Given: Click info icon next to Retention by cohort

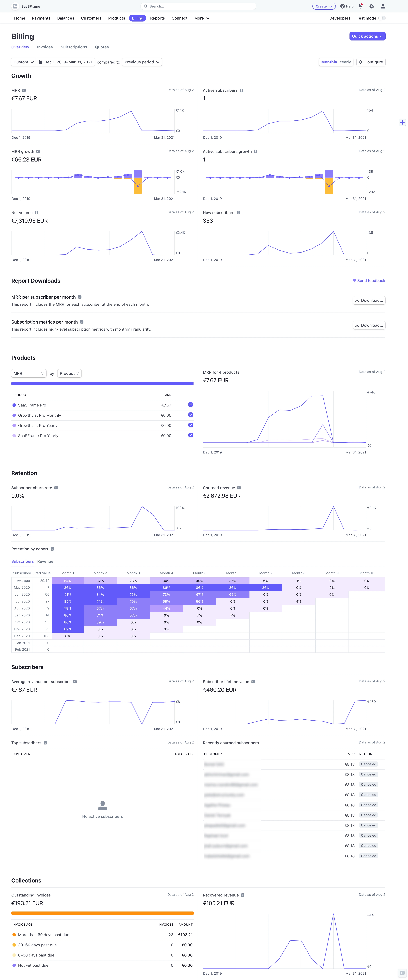Looking at the screenshot, I should click(x=52, y=549).
